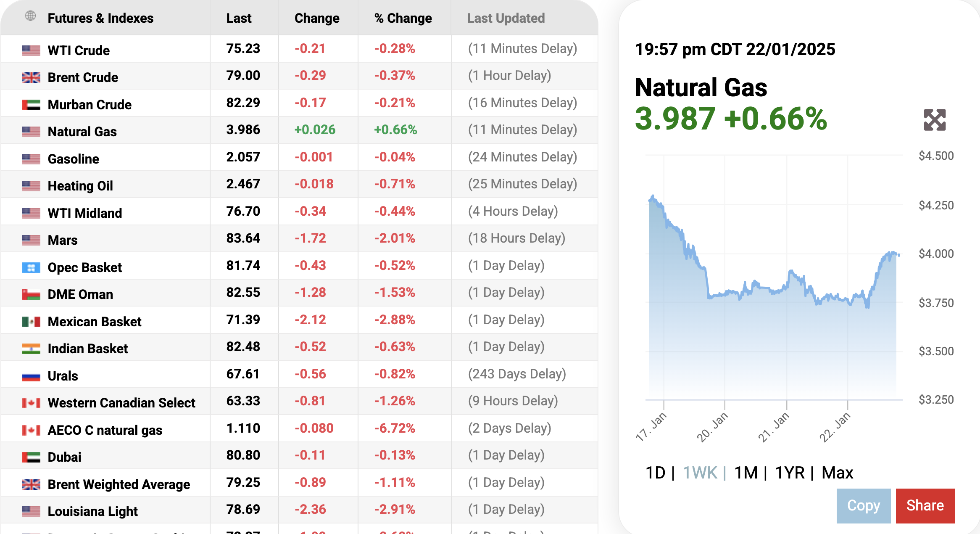Click Natural Gas last price 3.986
This screenshot has width=980, height=534.
pos(243,130)
